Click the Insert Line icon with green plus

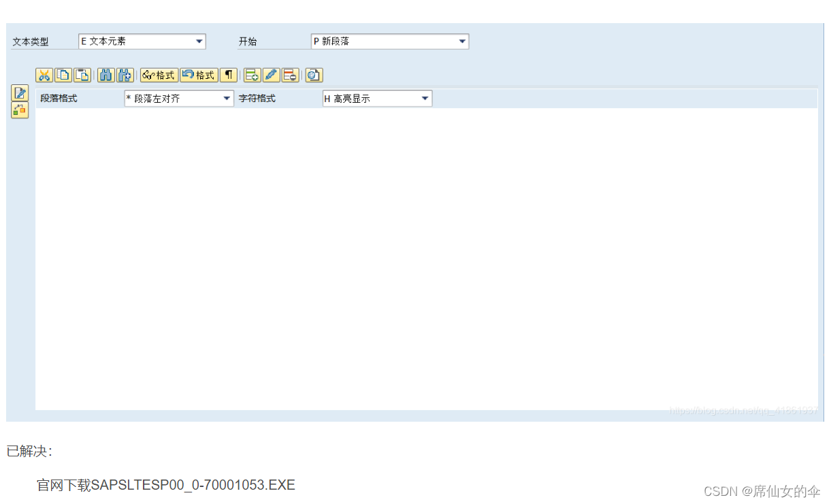[252, 75]
